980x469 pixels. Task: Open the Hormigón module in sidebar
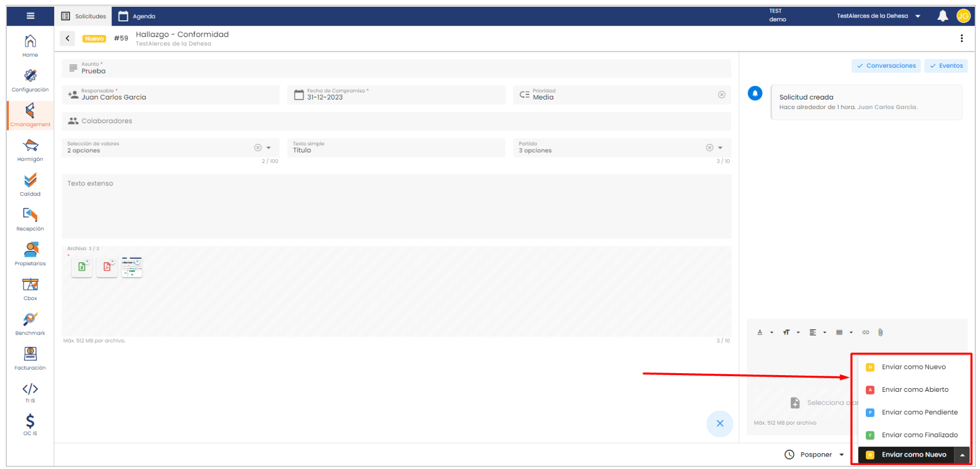30,150
